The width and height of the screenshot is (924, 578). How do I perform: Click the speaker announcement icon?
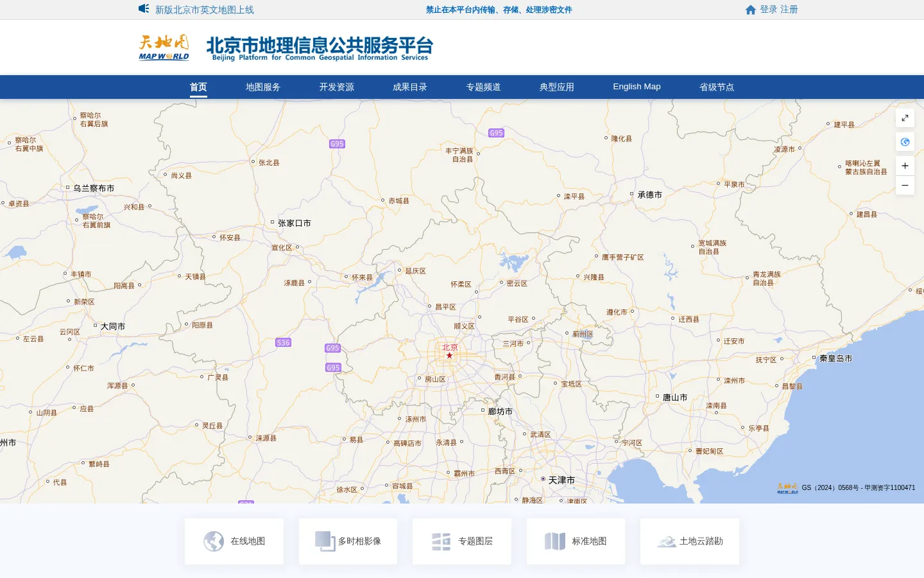pos(144,9)
